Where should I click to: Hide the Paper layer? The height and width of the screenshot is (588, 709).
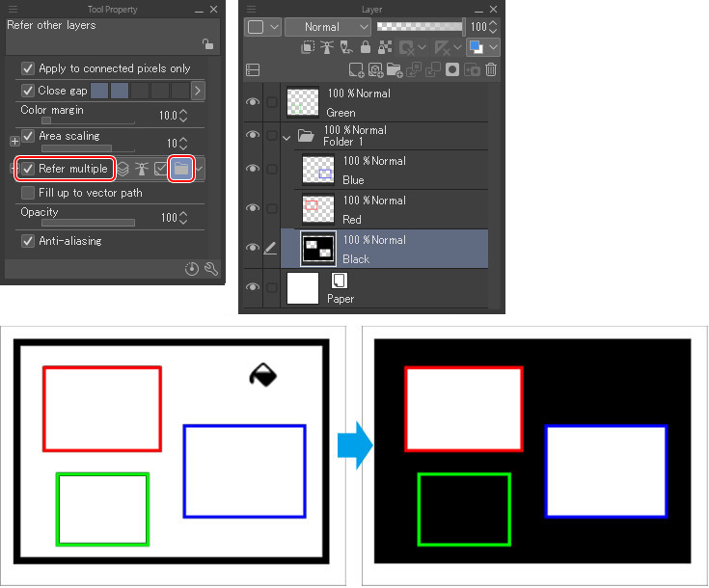[253, 287]
